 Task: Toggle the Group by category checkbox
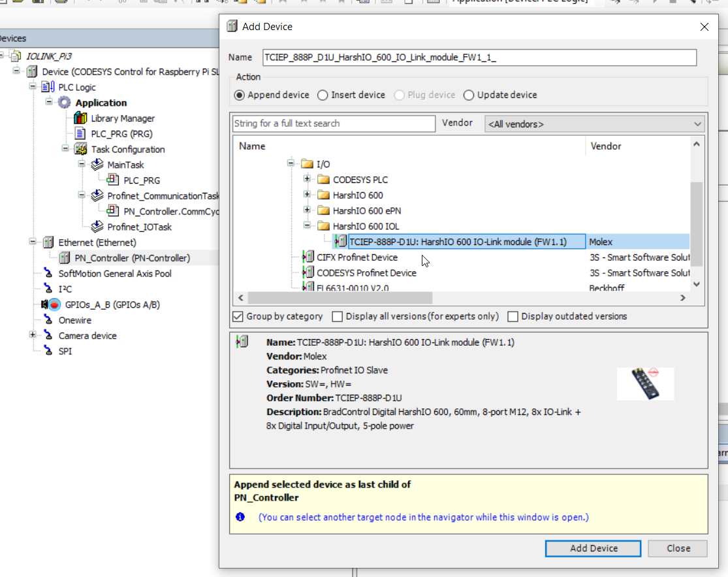pos(238,316)
